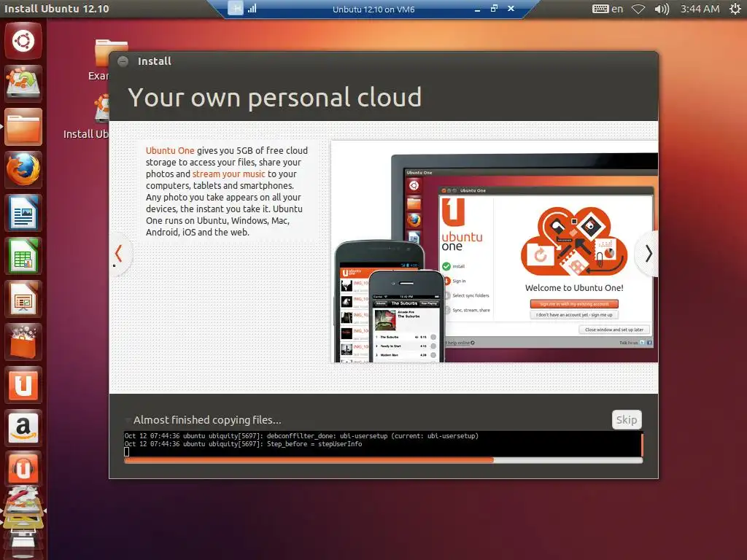
Task: Click the VM connection signal bars icon
Action: tap(252, 8)
